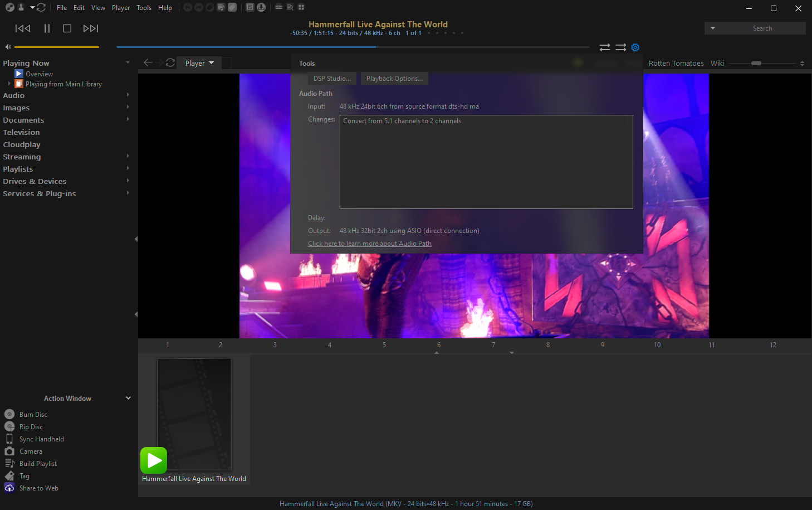Open the Tools menu

[x=144, y=8]
